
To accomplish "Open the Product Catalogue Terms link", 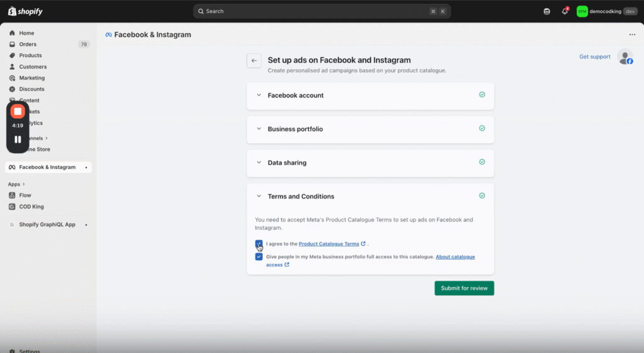I will (329, 244).
